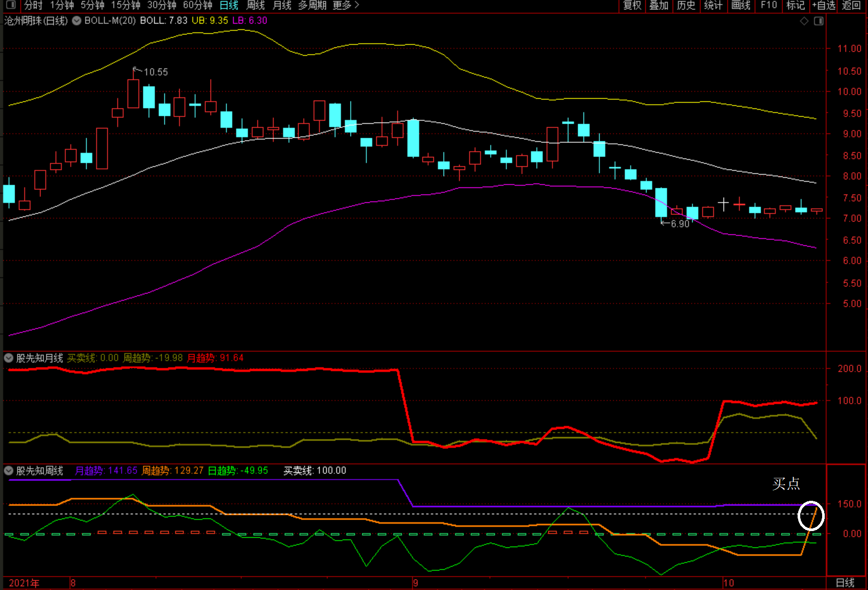Screen dimensions: 868x590
Task: Open F10 company information
Action: pos(768,5)
